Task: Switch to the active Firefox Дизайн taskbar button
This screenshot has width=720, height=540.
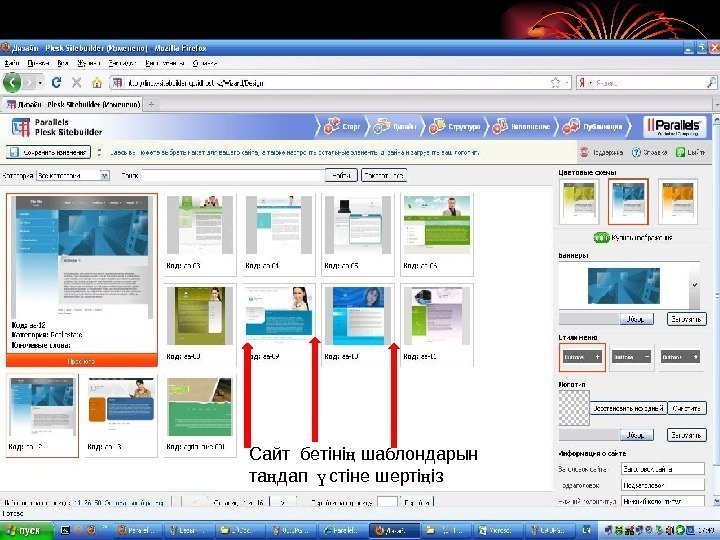Action: click(395, 530)
